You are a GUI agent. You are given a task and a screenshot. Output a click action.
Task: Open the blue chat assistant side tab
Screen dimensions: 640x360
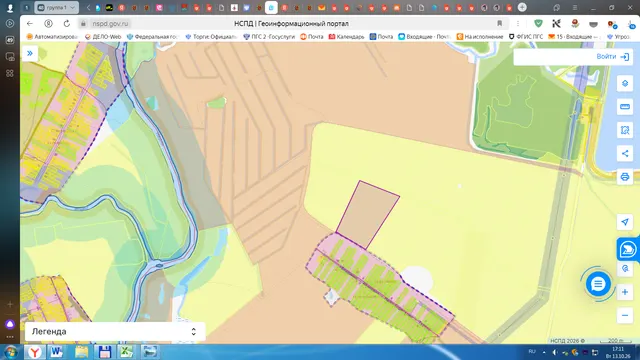point(628,249)
